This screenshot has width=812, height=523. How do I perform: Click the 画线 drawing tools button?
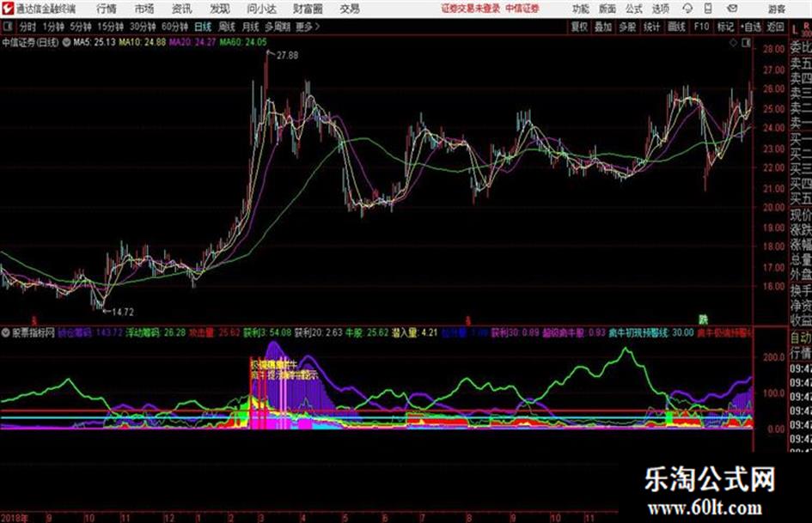coord(676,27)
